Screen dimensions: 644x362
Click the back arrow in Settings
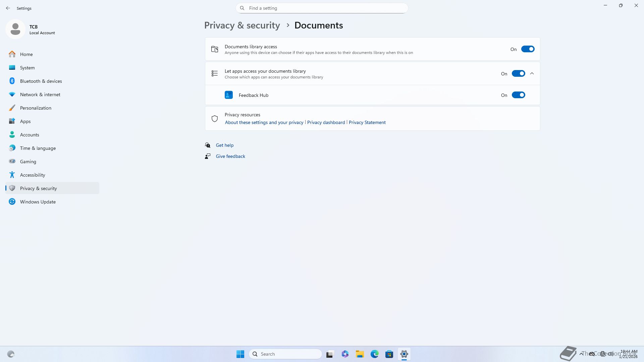click(8, 8)
